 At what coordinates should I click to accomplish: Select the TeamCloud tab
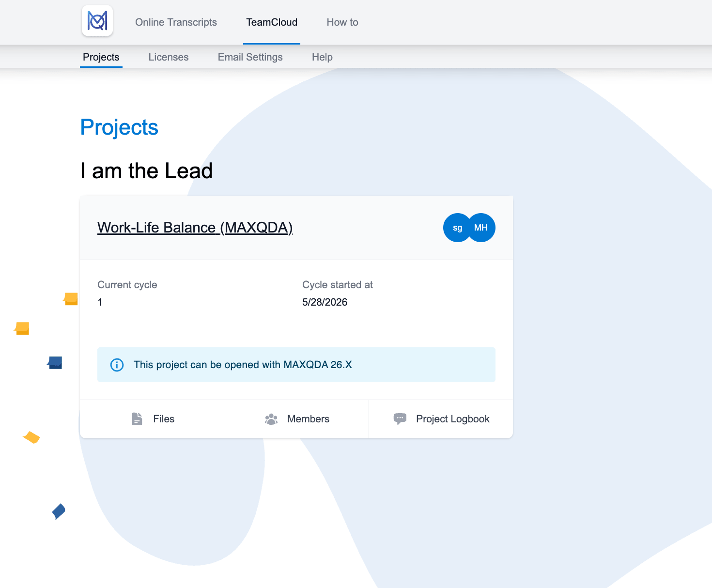272,22
